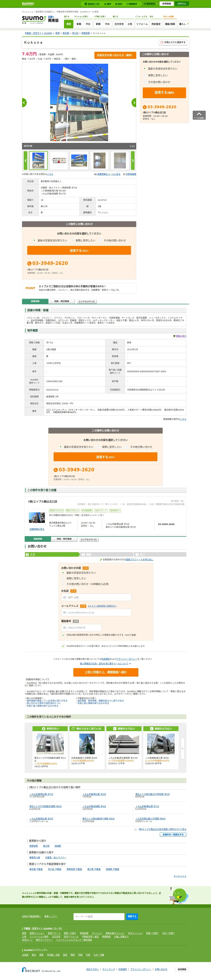Click 会員登録 button

(x=167, y=4)
